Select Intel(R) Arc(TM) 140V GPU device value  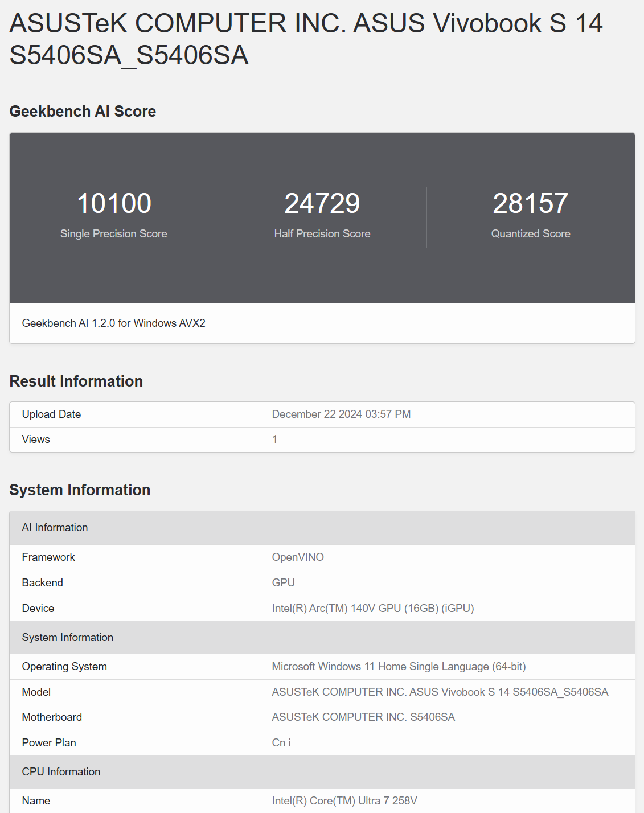pyautogui.click(x=373, y=608)
